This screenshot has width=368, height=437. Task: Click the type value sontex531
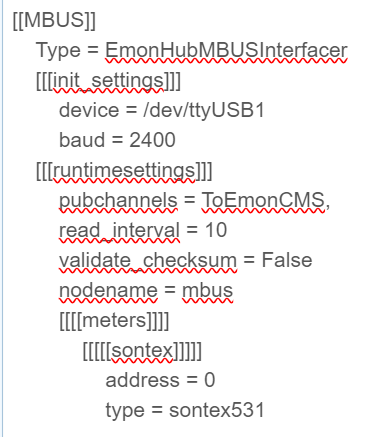[x=217, y=410]
